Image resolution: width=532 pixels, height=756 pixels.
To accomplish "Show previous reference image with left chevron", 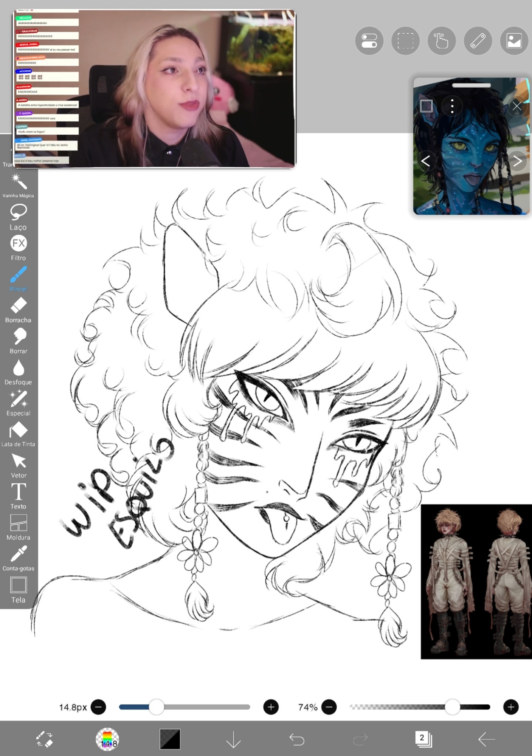I will coord(425,161).
